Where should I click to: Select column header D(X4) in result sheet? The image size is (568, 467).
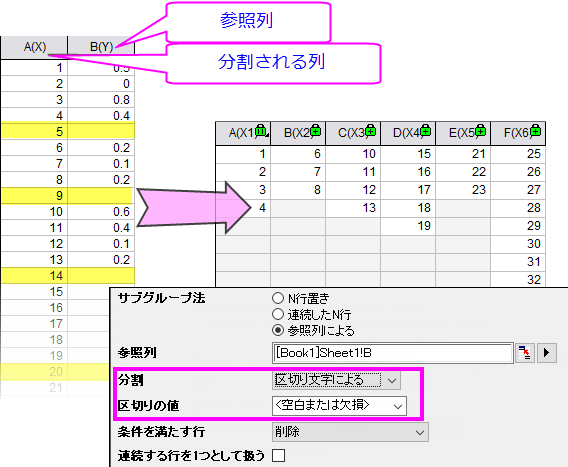point(408,133)
